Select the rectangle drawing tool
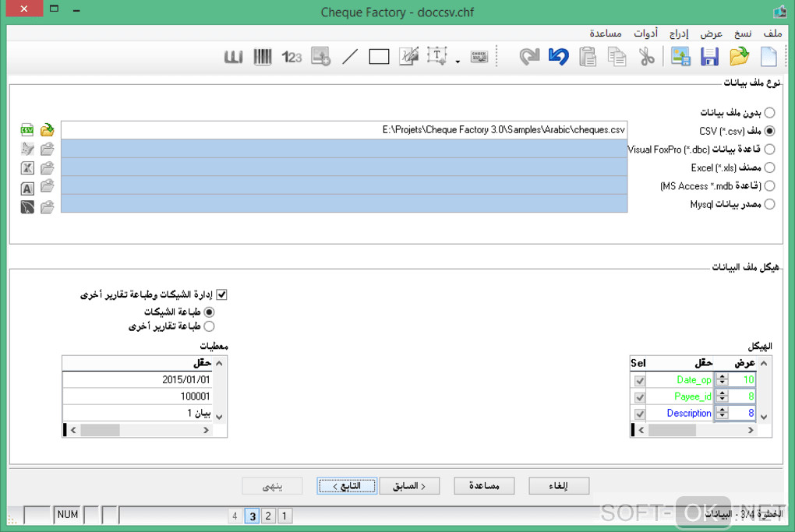This screenshot has width=795, height=532. click(379, 57)
